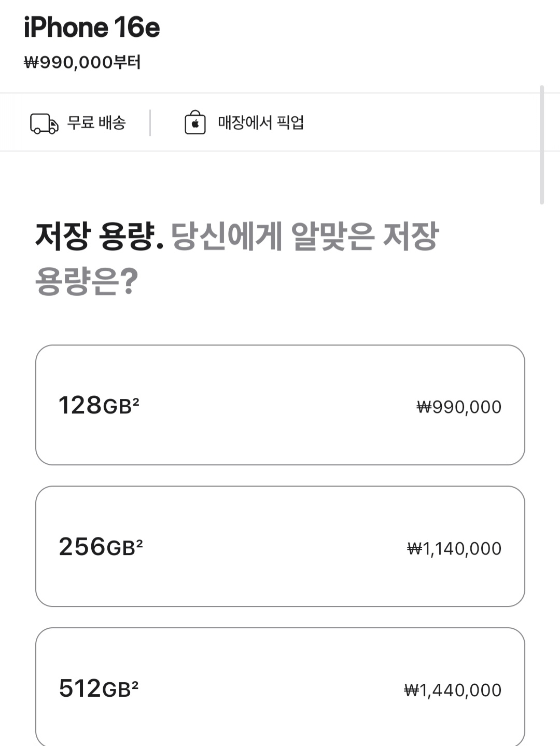
Task: Click the gray 용량은? heading line
Action: (87, 281)
